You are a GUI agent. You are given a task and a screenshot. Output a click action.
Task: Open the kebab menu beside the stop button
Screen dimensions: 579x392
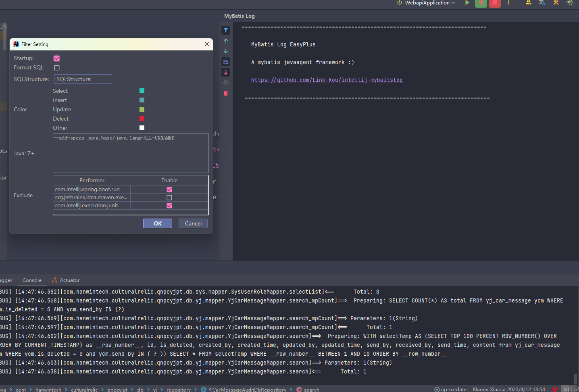tap(508, 3)
